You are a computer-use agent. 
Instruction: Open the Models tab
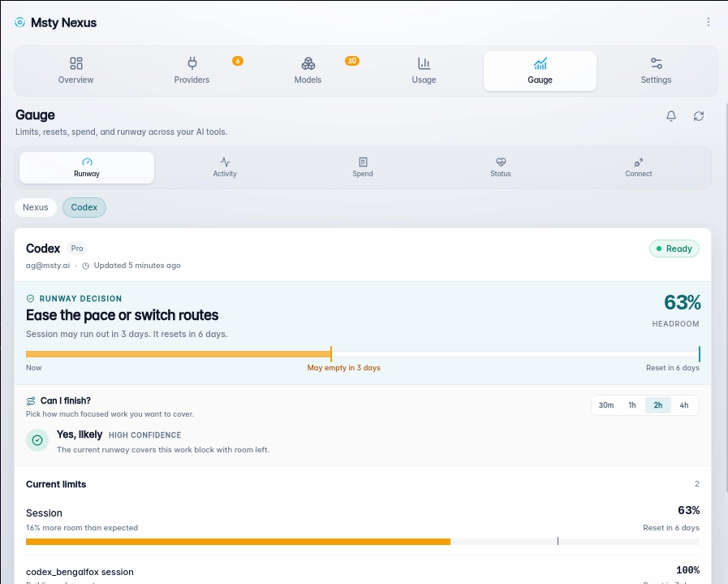click(308, 71)
